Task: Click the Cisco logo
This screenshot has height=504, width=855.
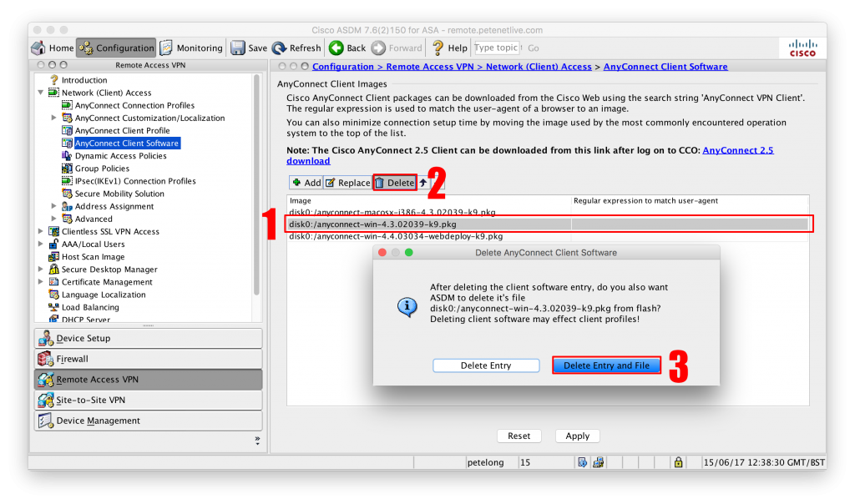Action: click(x=802, y=48)
